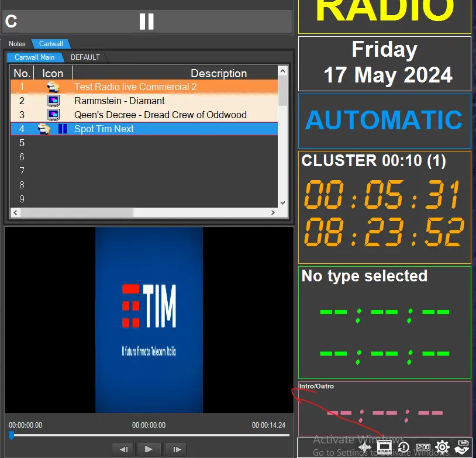The image size is (476, 458).
Task: Click the 'Friday 17 May 2024' date panel
Action: (x=385, y=64)
